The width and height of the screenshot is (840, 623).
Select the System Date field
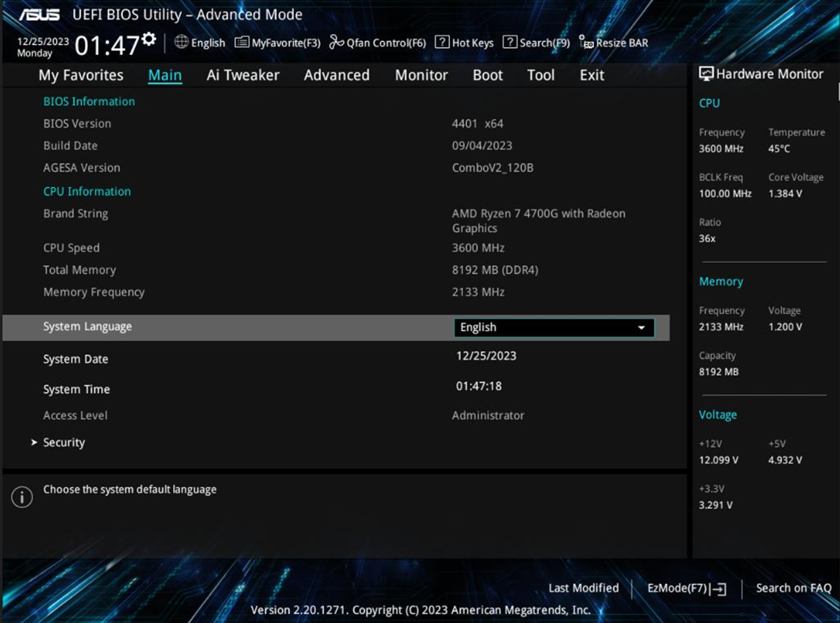486,356
